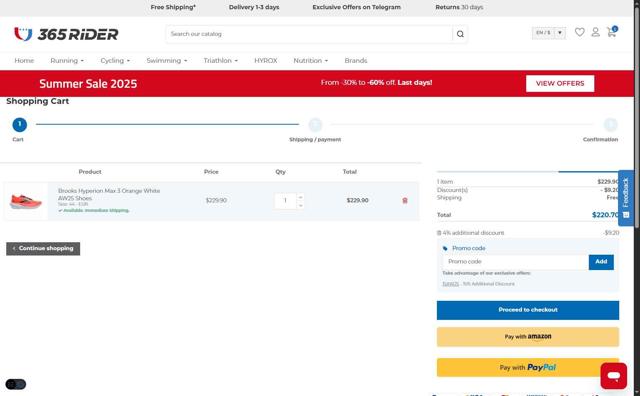The image size is (640, 396).
Task: Open the wishlist heart icon
Action: 579,32
